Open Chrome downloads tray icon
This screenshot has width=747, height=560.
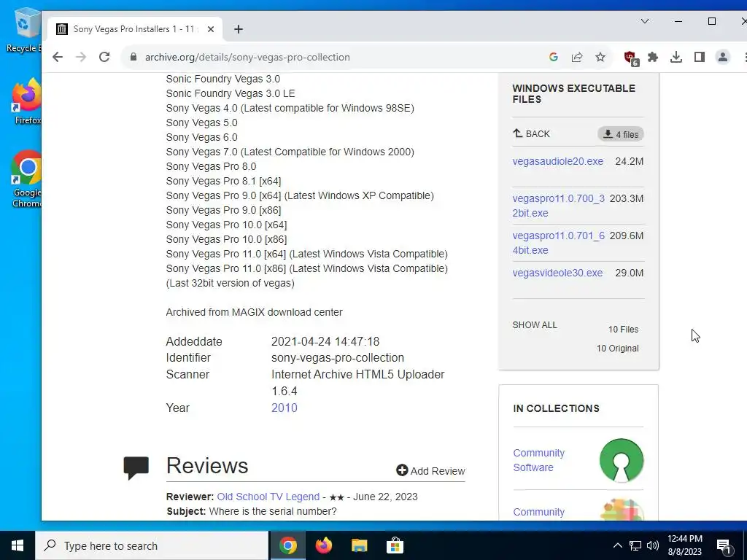[676, 57]
